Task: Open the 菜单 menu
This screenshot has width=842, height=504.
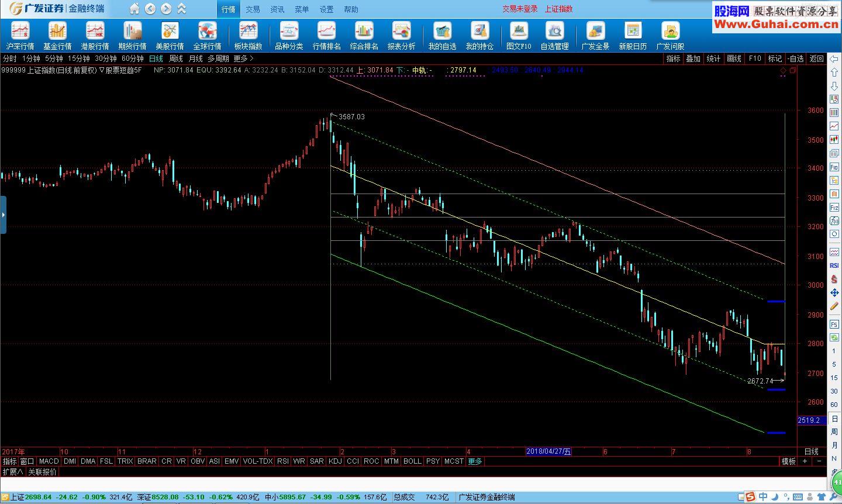Action: [x=302, y=9]
